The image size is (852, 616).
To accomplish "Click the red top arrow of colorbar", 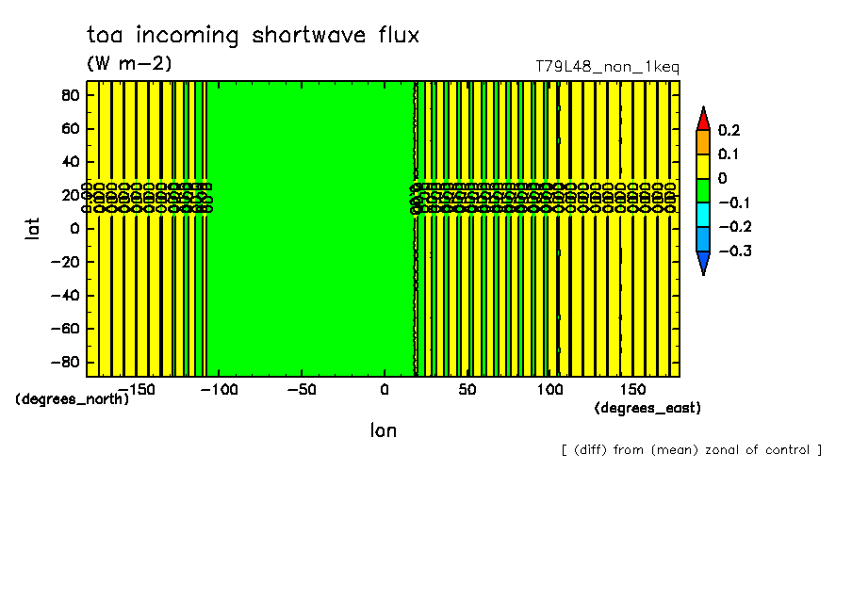I will tap(703, 119).
